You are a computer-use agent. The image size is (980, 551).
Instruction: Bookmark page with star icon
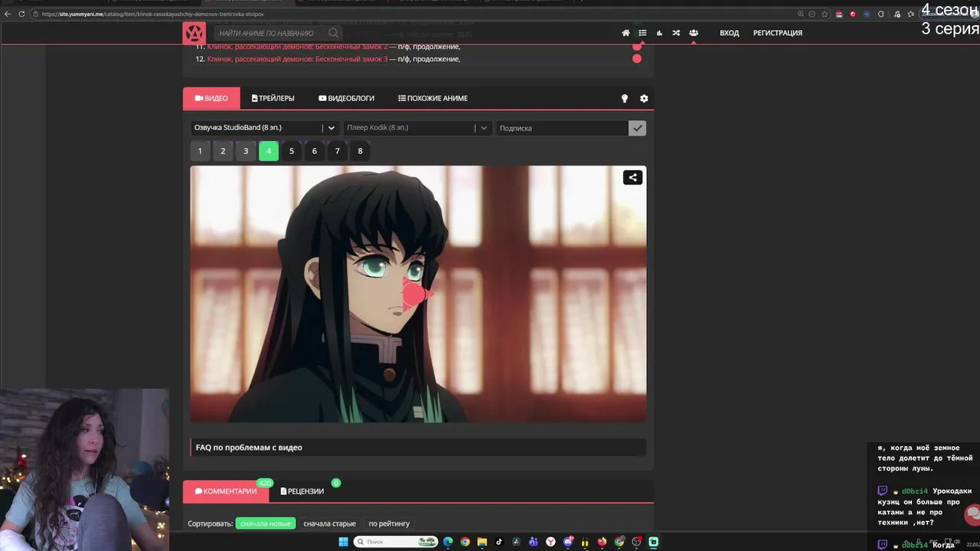tap(825, 14)
